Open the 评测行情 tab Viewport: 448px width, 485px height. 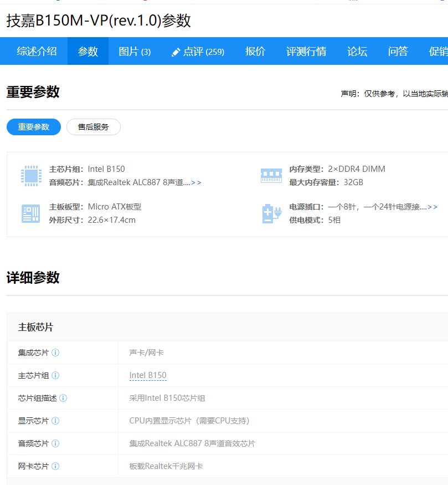pos(306,51)
